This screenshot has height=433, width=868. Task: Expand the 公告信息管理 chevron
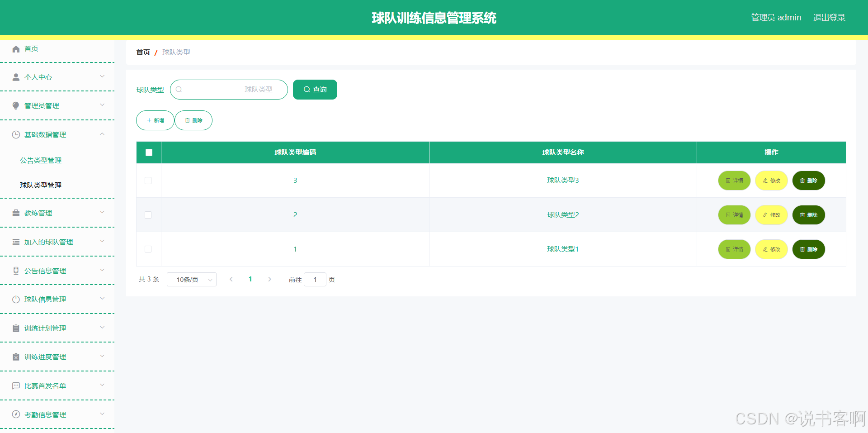pos(102,270)
